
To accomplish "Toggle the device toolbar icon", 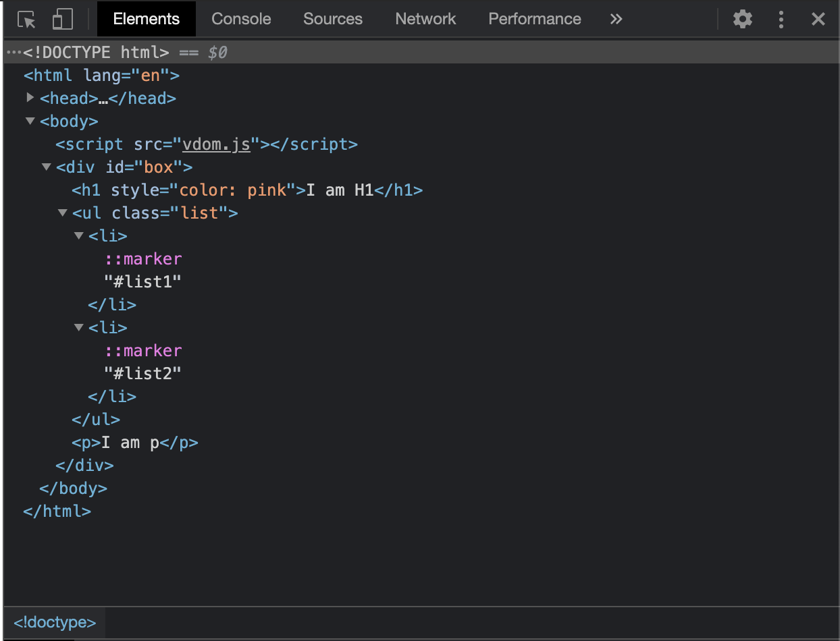I will 62,19.
